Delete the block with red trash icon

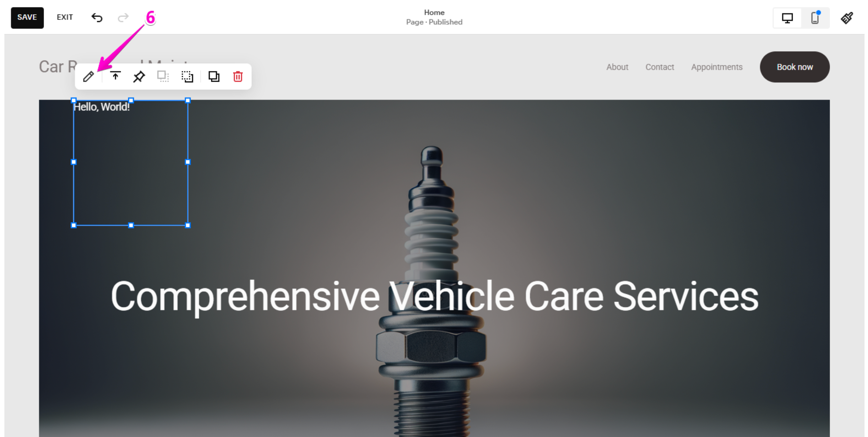[x=238, y=76]
